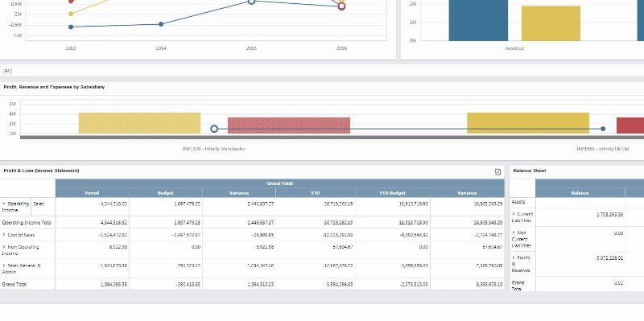Click 'Profit & Loss (Income Statement)' title
Image resolution: width=644 pixels, height=321 pixels.
(42, 171)
